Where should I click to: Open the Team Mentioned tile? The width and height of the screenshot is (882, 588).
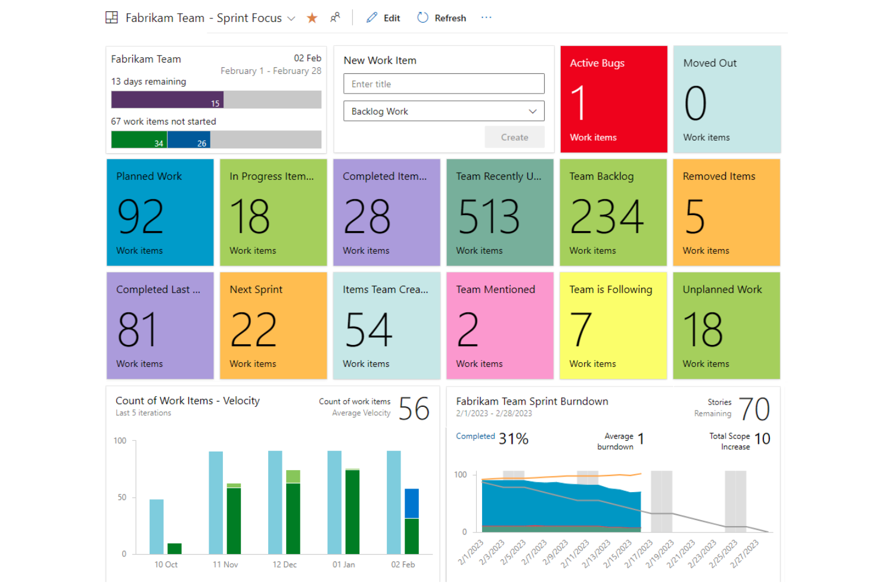(x=500, y=325)
